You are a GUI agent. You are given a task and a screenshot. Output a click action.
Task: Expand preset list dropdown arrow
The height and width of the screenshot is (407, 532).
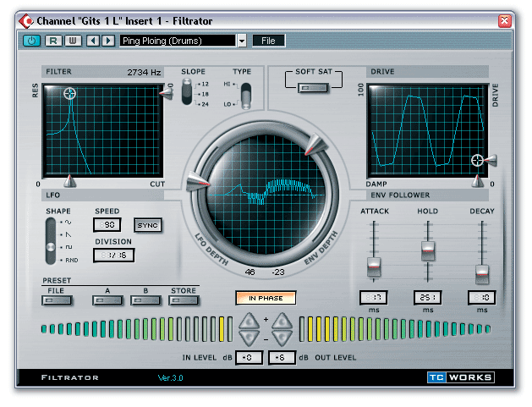[242, 41]
